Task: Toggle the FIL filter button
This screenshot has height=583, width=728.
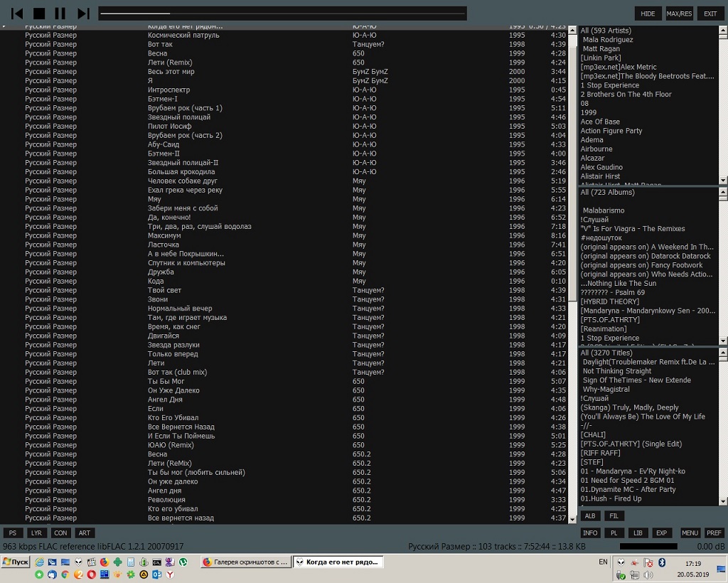Action: point(614,516)
